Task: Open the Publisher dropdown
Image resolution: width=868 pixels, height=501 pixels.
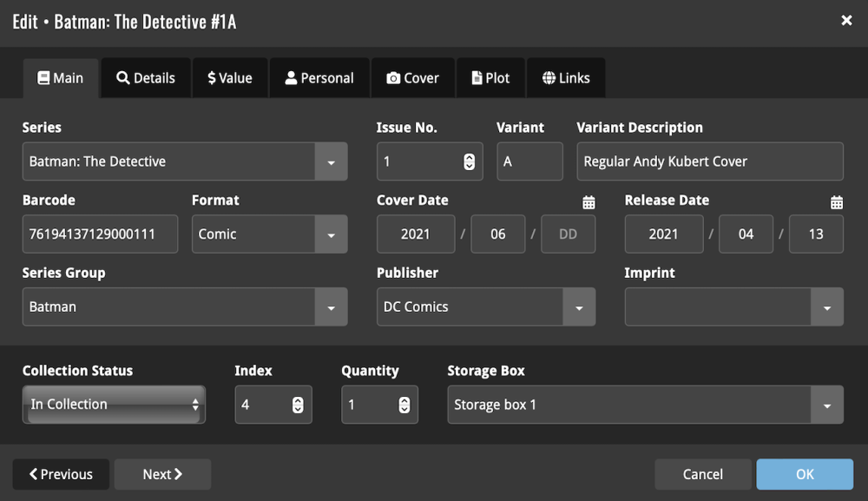Action: [x=580, y=307]
